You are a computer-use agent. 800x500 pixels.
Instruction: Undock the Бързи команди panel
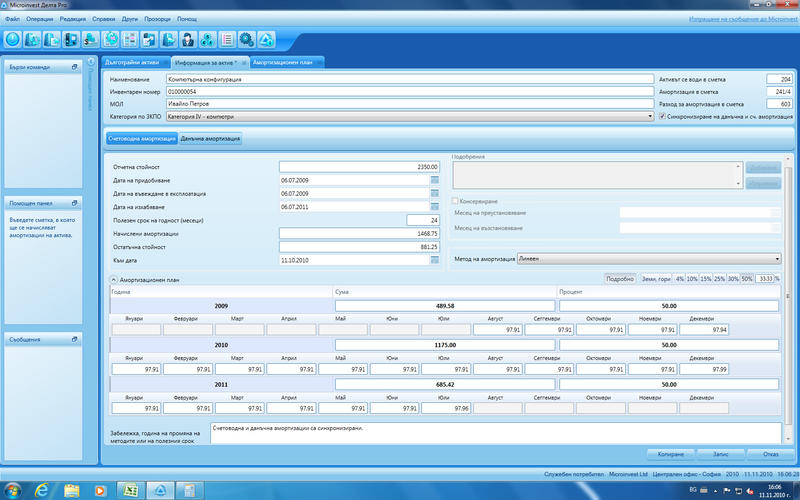(x=74, y=68)
